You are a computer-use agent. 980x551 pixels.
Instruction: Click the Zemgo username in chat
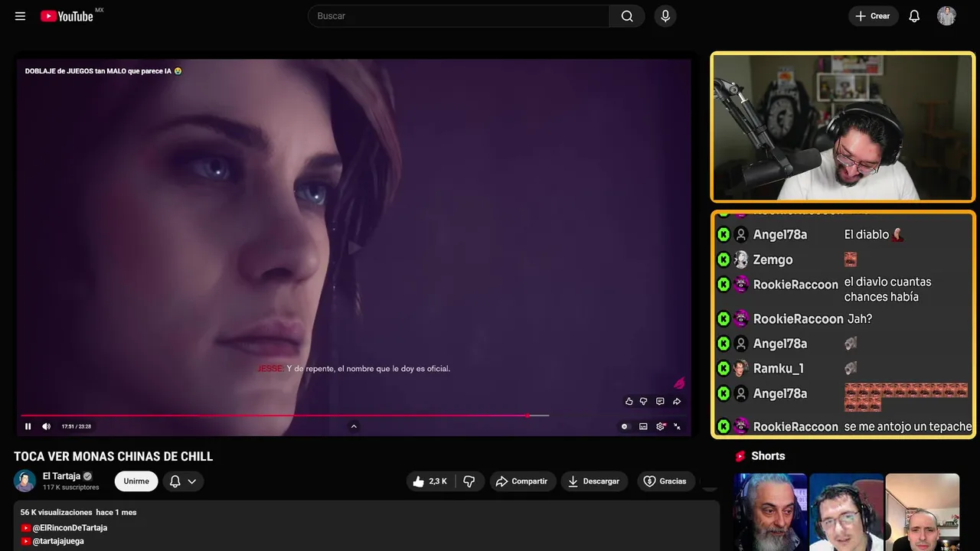pyautogui.click(x=773, y=260)
